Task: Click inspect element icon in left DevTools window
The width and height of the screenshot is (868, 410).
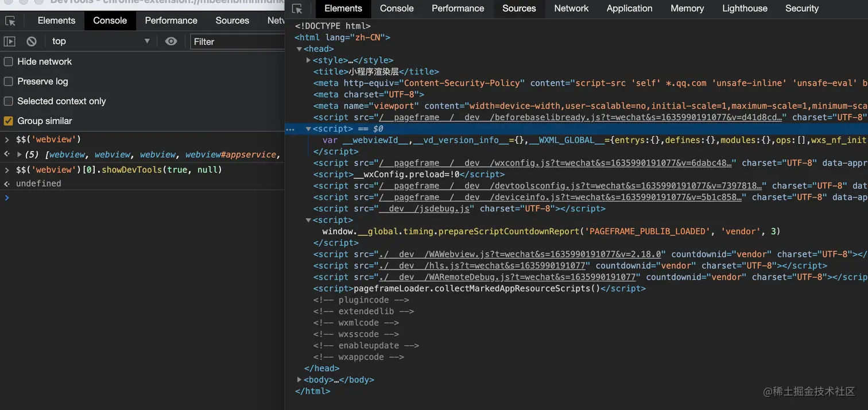Action: (x=10, y=21)
